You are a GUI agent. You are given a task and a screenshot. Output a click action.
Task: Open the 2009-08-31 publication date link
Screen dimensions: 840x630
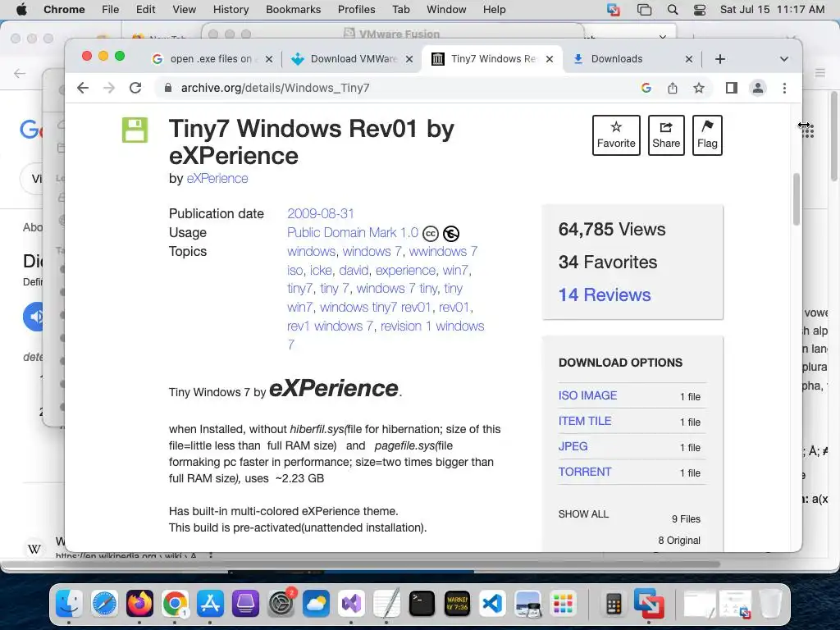(321, 214)
